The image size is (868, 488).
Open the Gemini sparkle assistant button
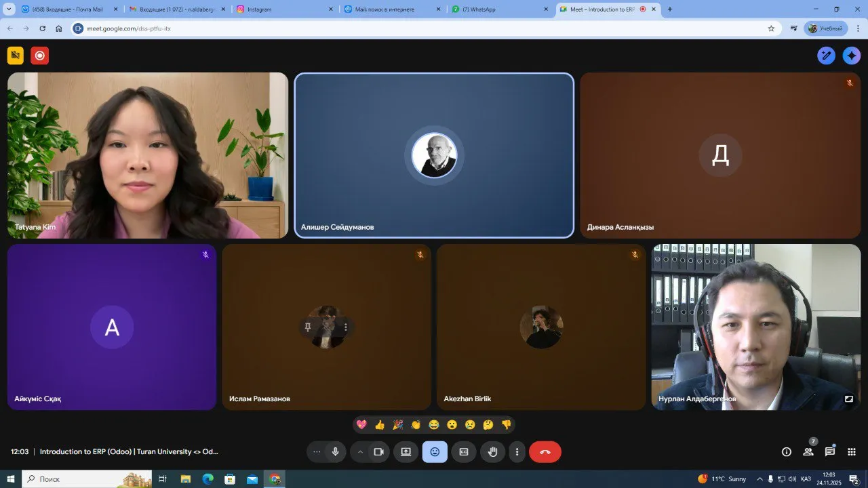tap(852, 56)
